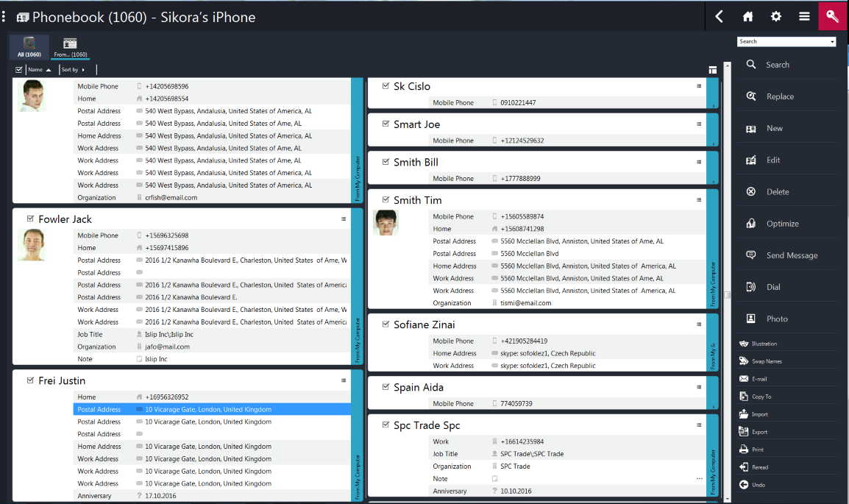Open the Smith Bill card options menu
Screen dimensions: 849x504
click(x=699, y=162)
